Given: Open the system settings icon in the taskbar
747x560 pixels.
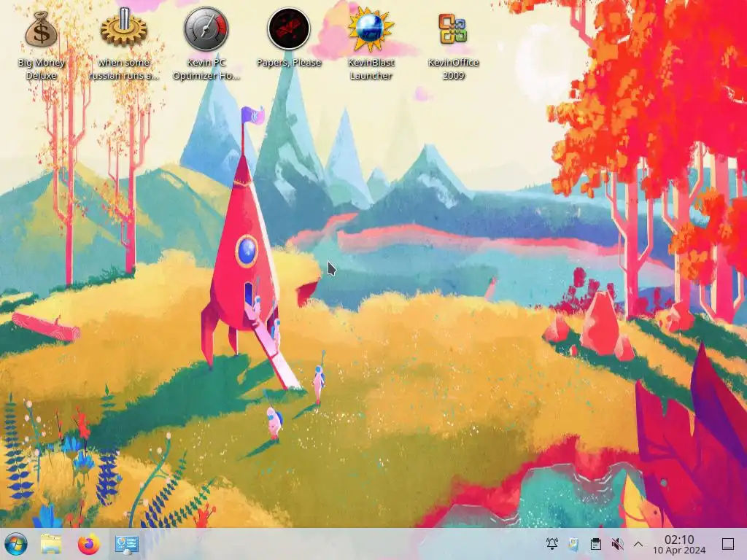Looking at the screenshot, I should [x=127, y=544].
